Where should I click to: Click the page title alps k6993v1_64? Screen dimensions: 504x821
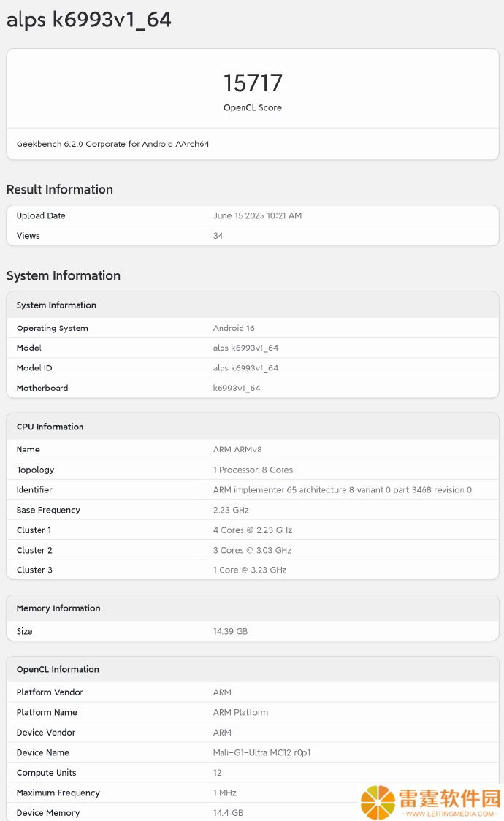point(88,20)
